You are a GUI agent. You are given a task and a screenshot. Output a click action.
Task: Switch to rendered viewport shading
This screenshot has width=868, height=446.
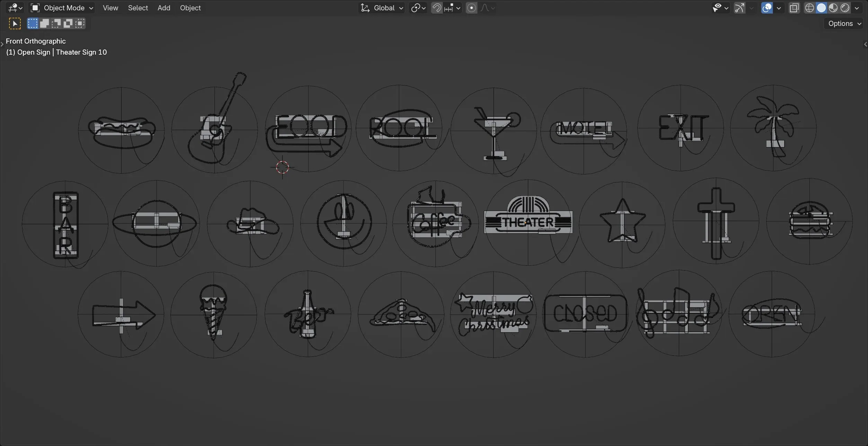(845, 8)
